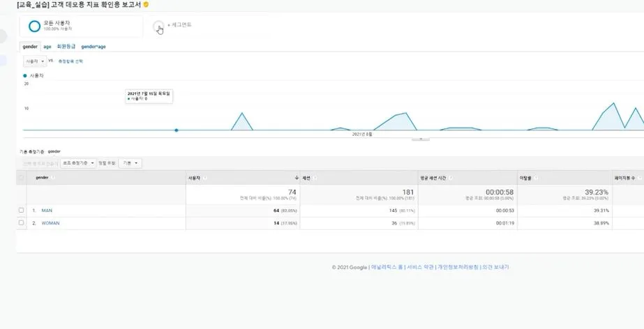Open the WOMAN dimension link
Screen dimensions: 644x329
tap(50, 223)
